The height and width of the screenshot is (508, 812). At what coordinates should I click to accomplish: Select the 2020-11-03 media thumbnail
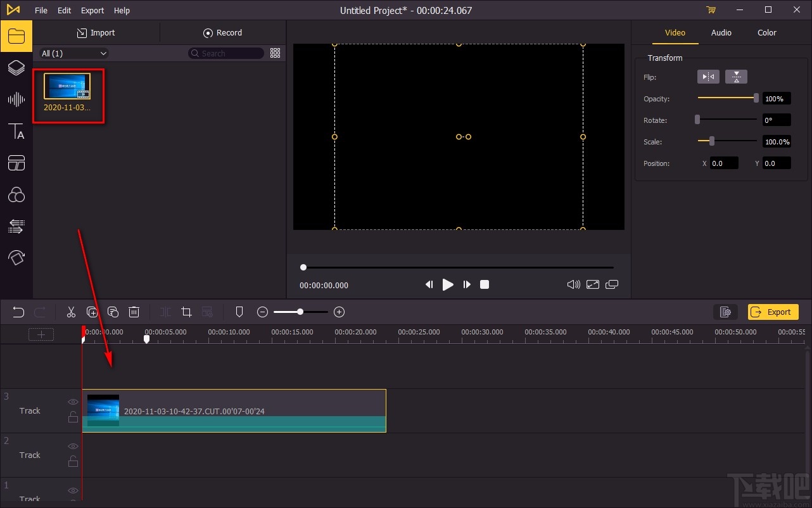67,86
